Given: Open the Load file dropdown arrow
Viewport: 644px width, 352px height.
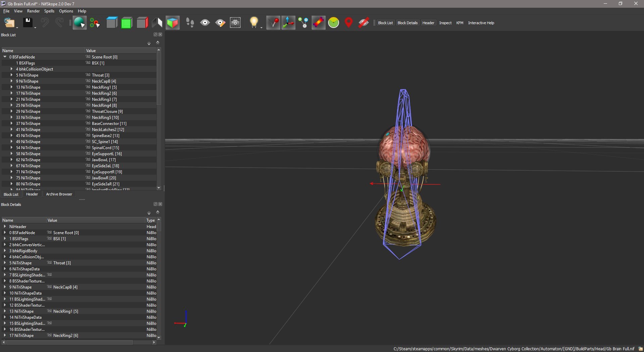Looking at the screenshot, I should click(17, 28).
